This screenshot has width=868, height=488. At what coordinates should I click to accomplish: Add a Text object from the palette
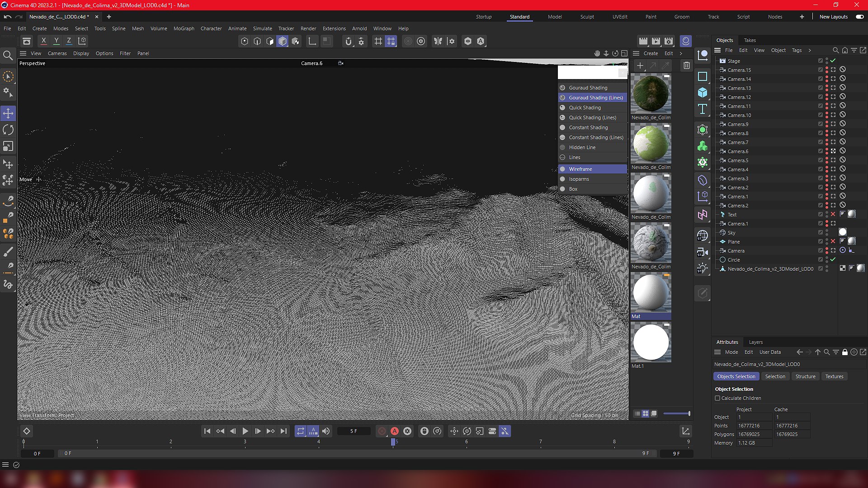(x=703, y=109)
